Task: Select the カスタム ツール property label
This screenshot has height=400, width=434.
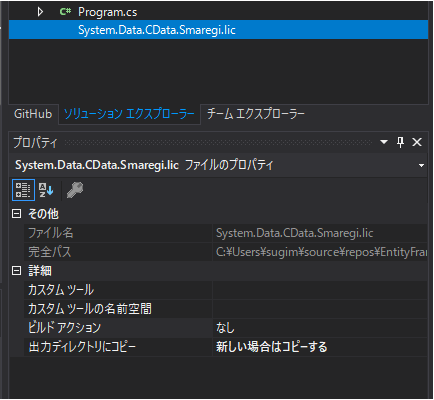Action: pos(61,290)
